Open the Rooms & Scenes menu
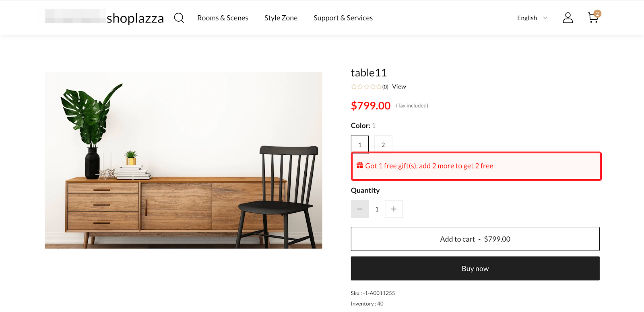 pyautogui.click(x=223, y=18)
